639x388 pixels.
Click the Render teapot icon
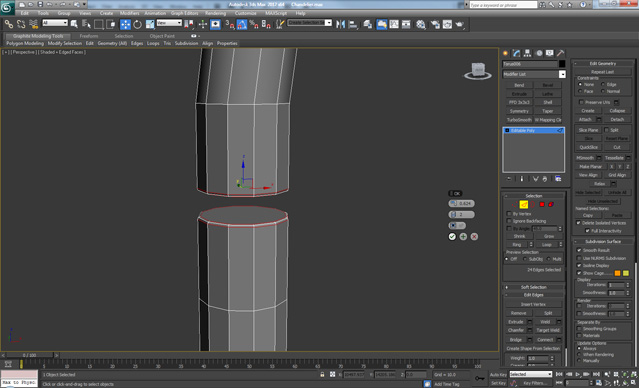point(460,24)
